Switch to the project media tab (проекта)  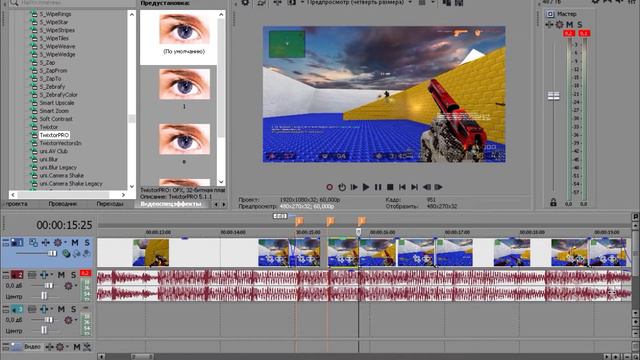[x=17, y=204]
